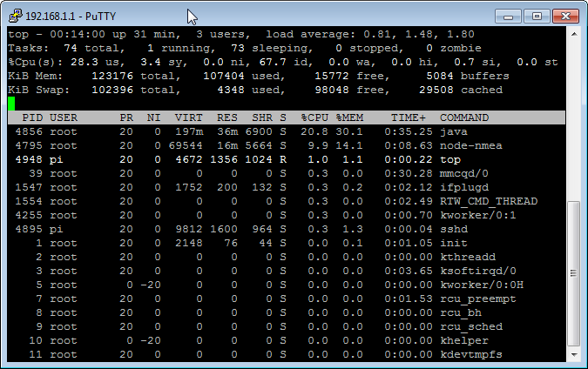Click the scrollbar up arrow

pos(573,34)
